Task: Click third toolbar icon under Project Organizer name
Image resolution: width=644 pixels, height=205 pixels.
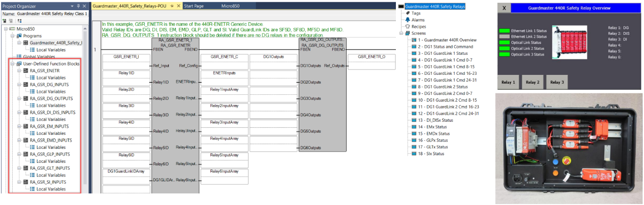Action: 19,21
